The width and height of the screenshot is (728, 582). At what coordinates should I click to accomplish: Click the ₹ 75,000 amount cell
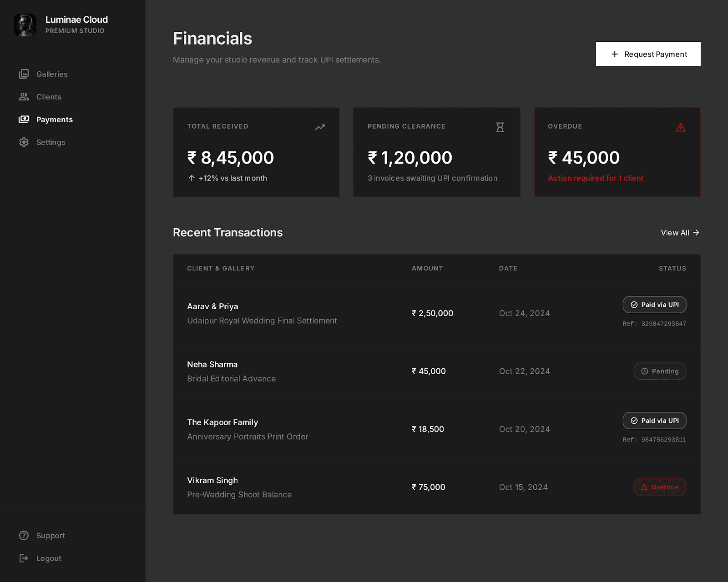(x=428, y=487)
